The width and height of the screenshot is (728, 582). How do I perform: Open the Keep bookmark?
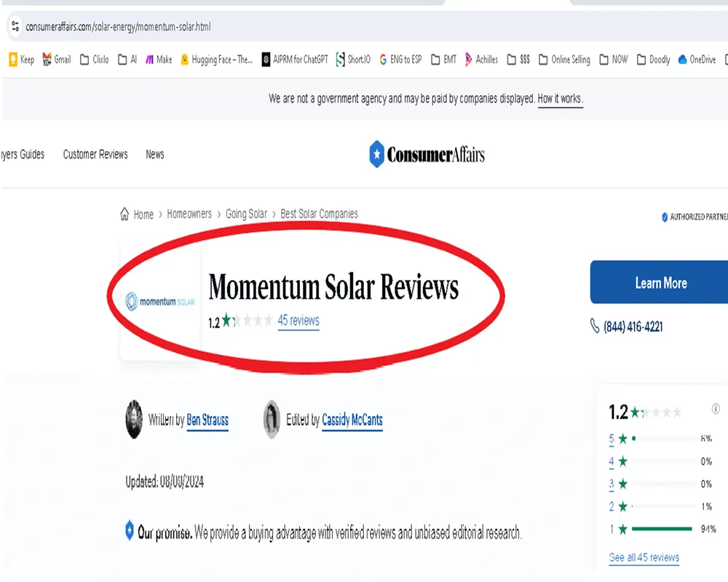(x=21, y=60)
